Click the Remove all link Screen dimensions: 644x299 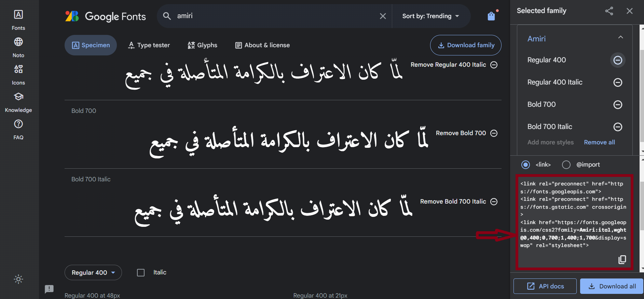click(x=599, y=142)
